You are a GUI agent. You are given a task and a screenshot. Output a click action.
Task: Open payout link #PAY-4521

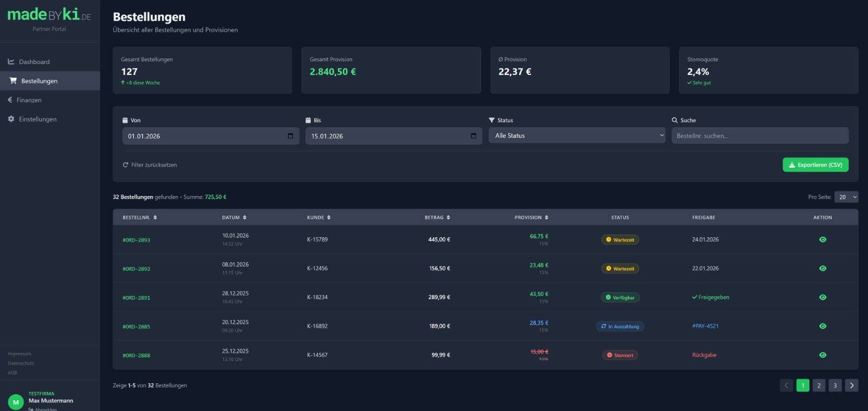[x=705, y=326]
